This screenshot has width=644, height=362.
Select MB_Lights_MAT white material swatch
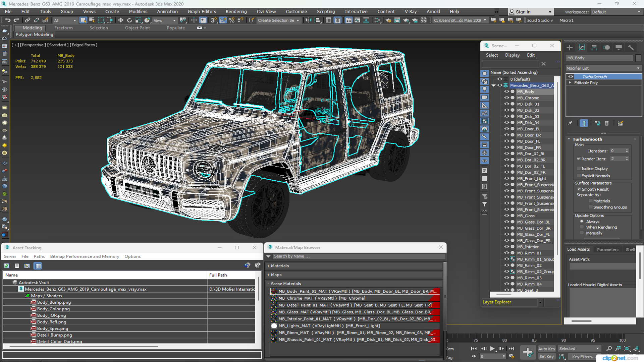[274, 326]
